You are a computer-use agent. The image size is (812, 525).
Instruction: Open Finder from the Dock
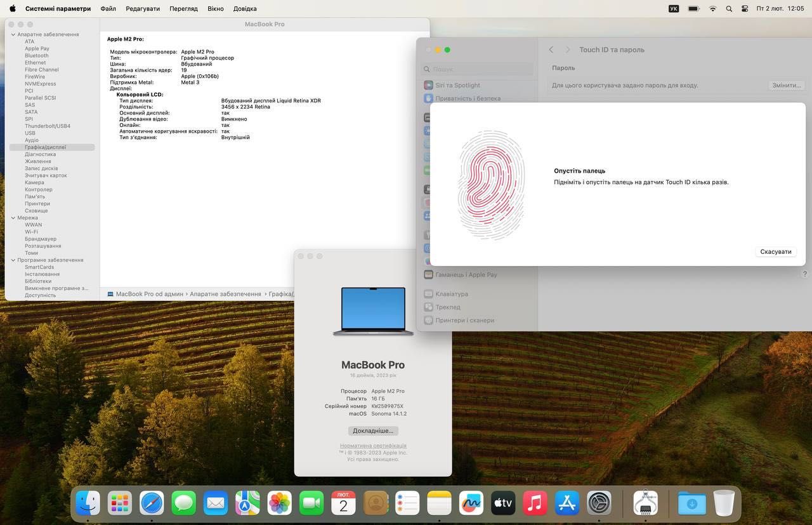88,503
